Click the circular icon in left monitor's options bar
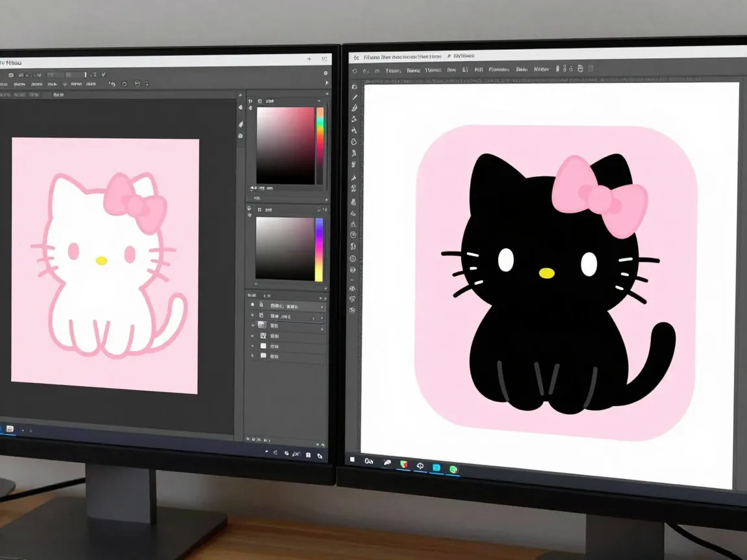The image size is (747, 560). 124,84
